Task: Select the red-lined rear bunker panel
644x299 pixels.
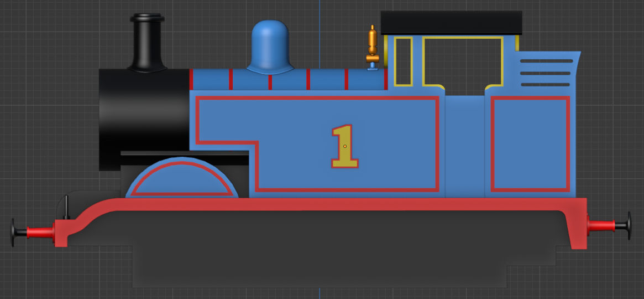Action: point(530,145)
